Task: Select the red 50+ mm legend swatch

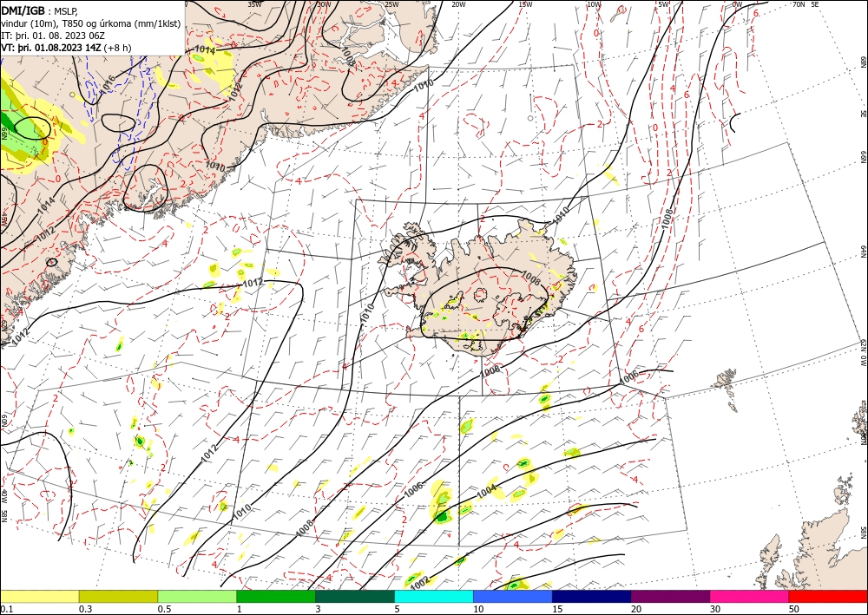Action: coord(828,596)
